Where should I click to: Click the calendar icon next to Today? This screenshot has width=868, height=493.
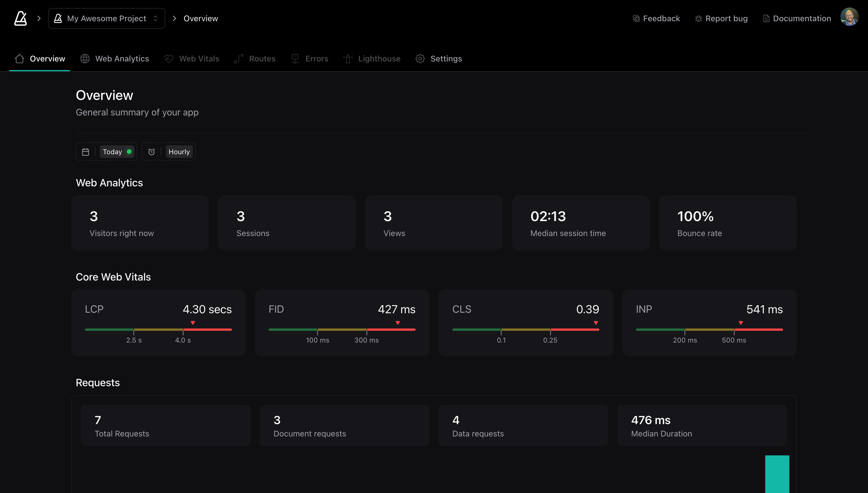85,151
